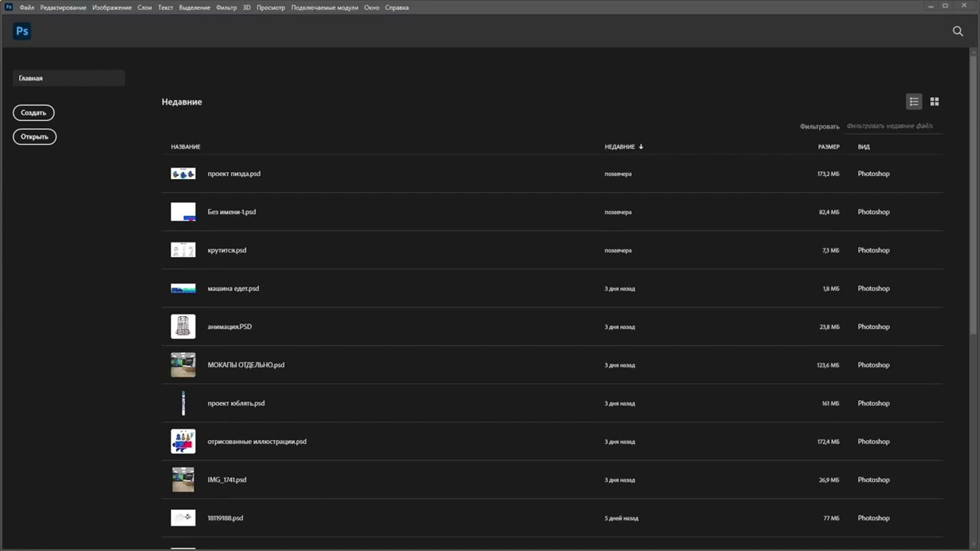Click the Открыть button
The image size is (980, 551).
(x=35, y=137)
